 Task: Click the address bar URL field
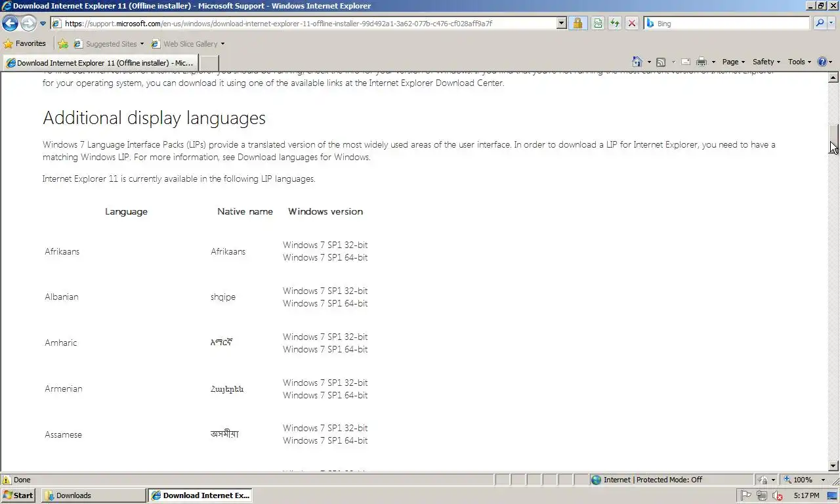pyautogui.click(x=303, y=24)
